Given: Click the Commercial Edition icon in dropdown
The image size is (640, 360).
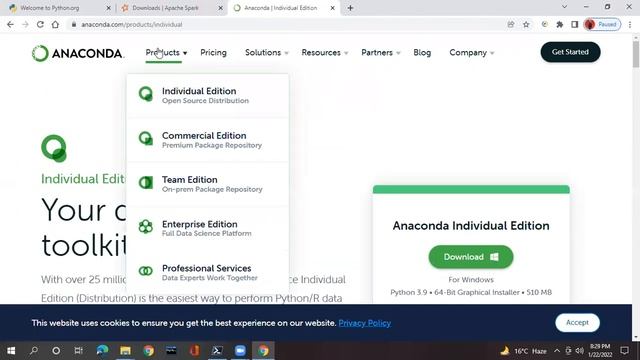Looking at the screenshot, I should tap(145, 138).
